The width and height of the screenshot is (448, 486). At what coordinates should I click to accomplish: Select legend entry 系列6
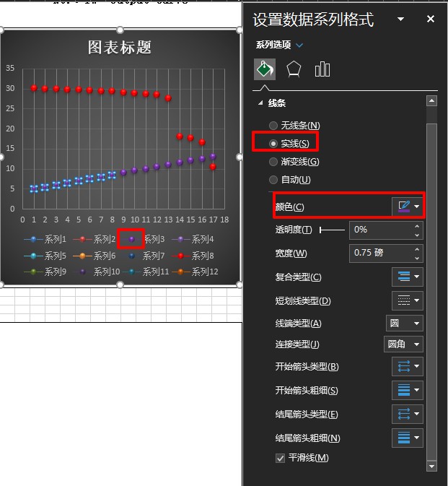(x=94, y=256)
